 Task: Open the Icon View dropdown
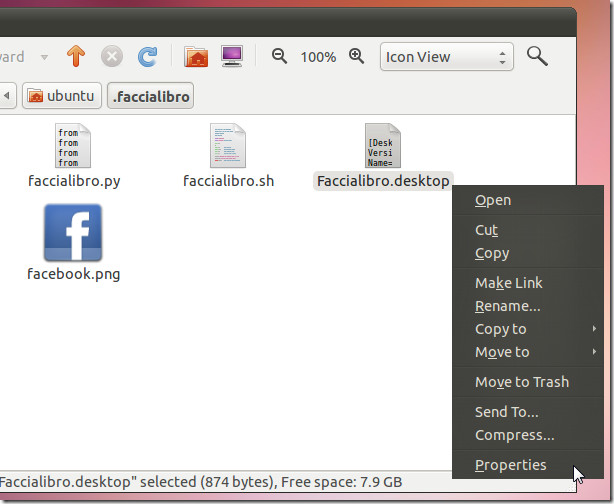point(446,57)
